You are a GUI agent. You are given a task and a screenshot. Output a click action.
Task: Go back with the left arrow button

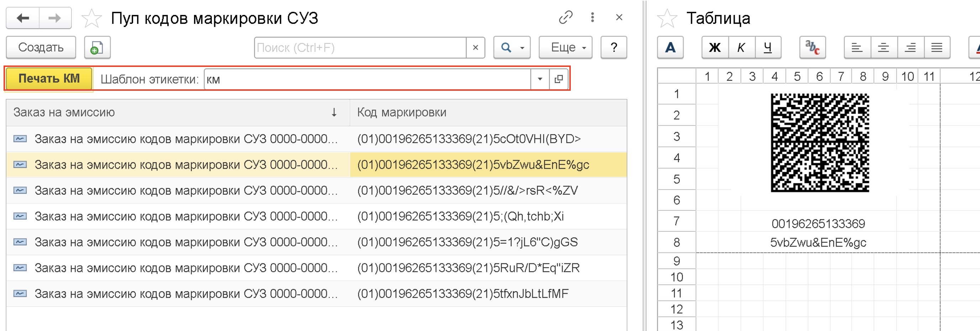[x=23, y=18]
